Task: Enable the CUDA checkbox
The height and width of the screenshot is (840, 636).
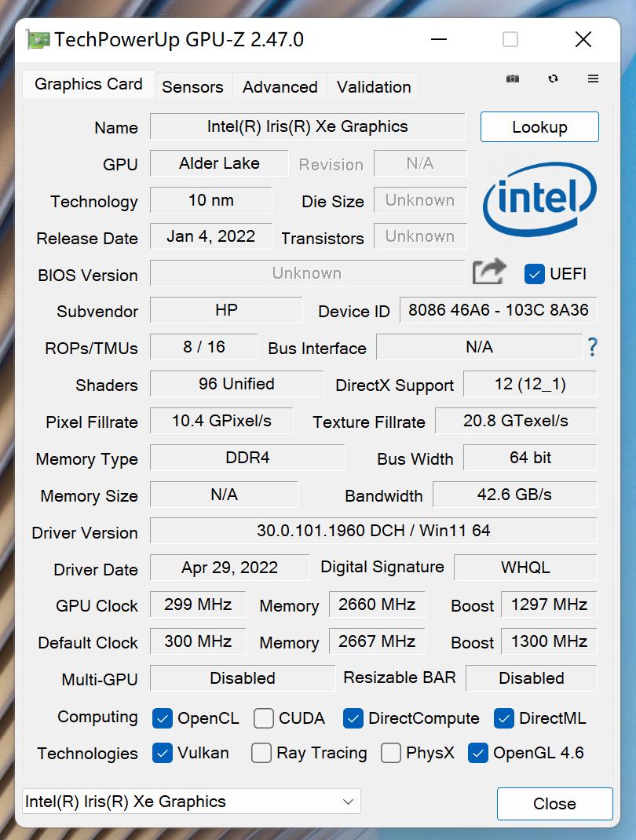Action: point(264,718)
